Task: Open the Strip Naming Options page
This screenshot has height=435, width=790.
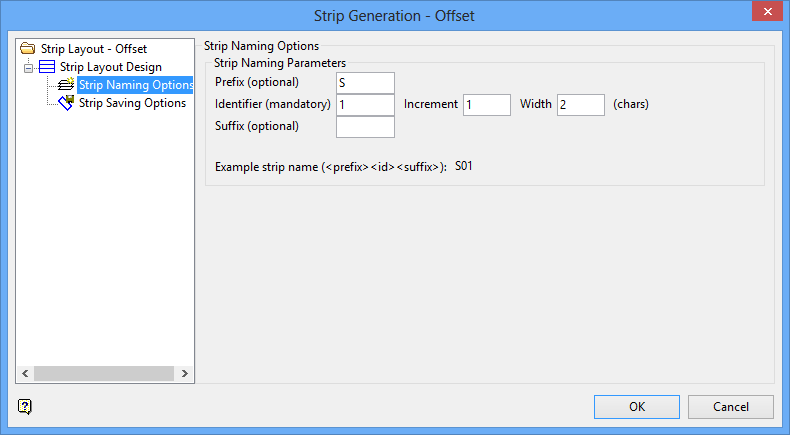Action: coord(135,85)
